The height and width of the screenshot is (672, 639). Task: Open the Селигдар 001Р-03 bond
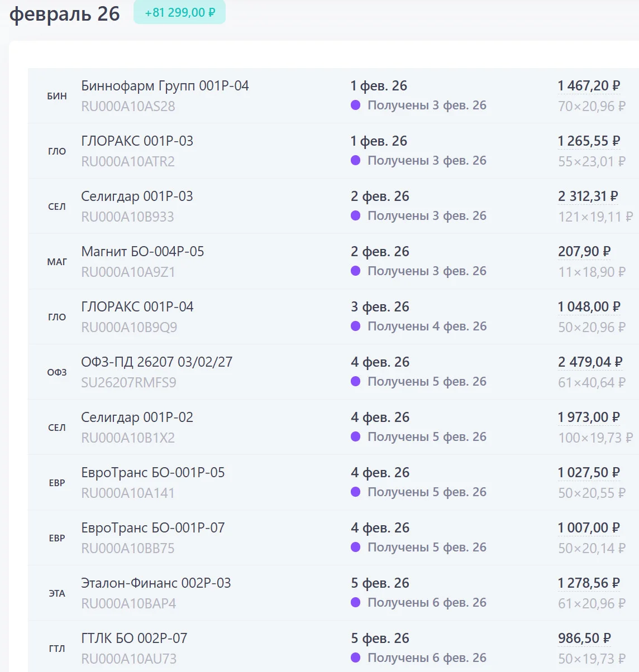pos(137,196)
